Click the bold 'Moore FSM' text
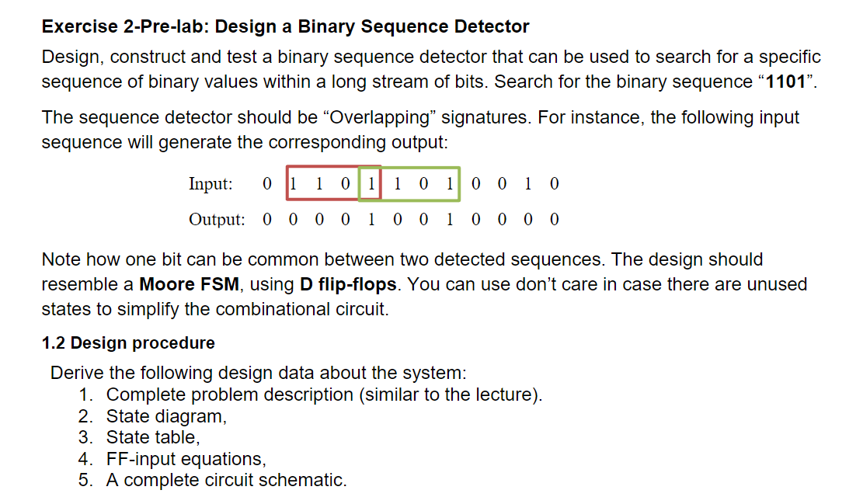This screenshot has height=504, width=863. [189, 284]
